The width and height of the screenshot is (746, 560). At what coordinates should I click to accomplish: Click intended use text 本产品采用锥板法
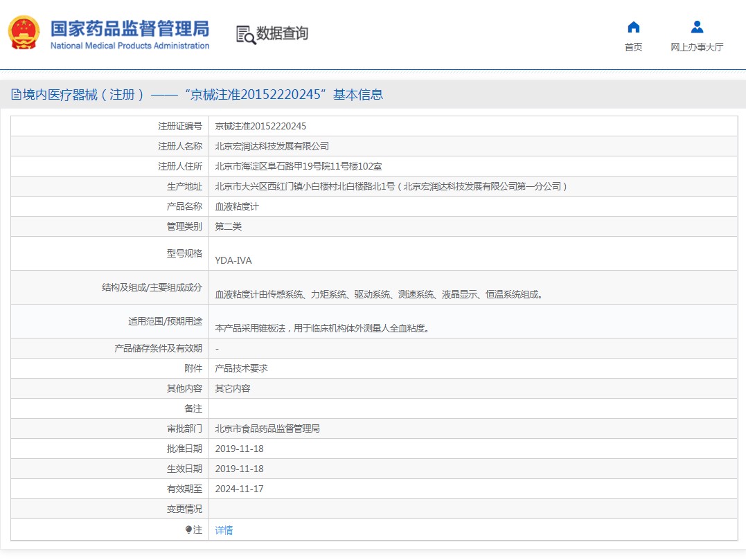[x=322, y=328]
